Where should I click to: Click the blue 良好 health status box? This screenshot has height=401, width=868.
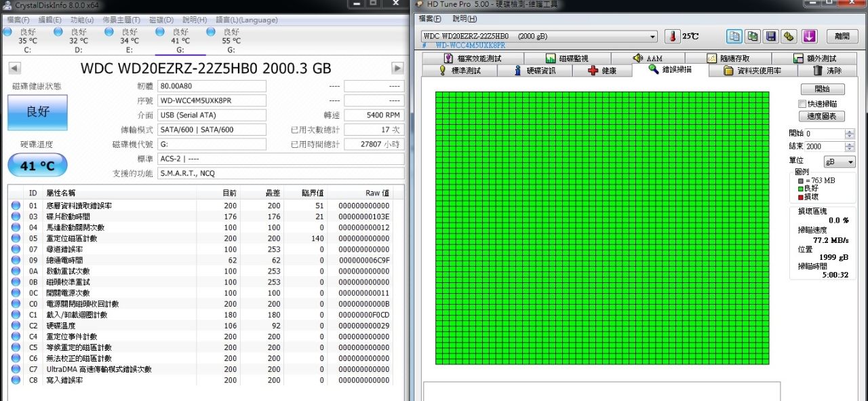pos(37,113)
